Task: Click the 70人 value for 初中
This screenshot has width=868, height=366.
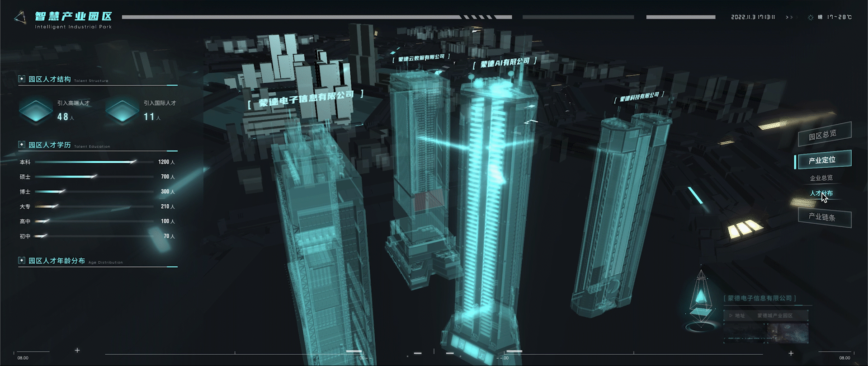Action: (169, 236)
